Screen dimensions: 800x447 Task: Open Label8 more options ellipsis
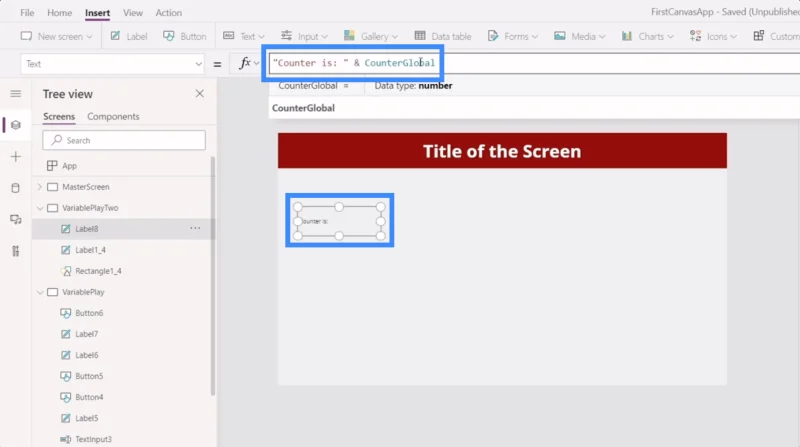point(195,228)
